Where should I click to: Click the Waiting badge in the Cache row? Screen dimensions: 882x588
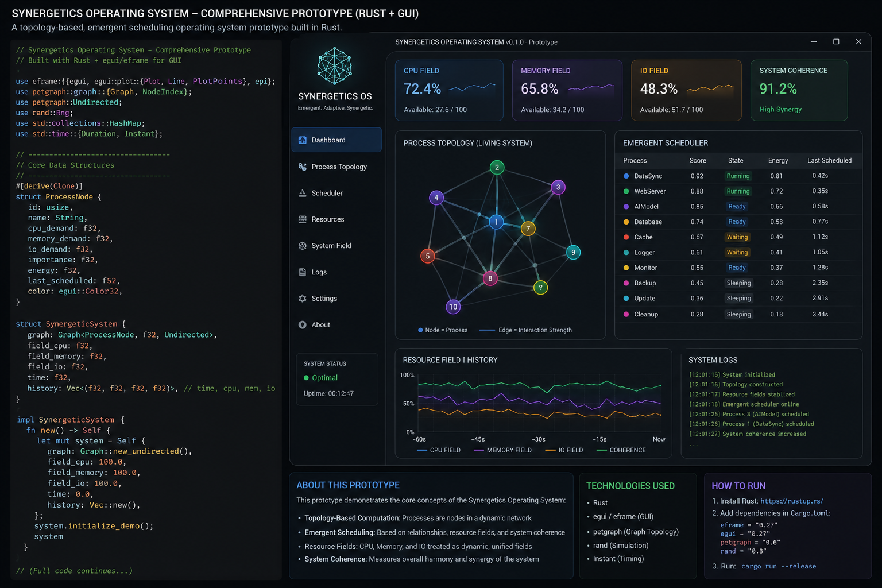pos(737,237)
